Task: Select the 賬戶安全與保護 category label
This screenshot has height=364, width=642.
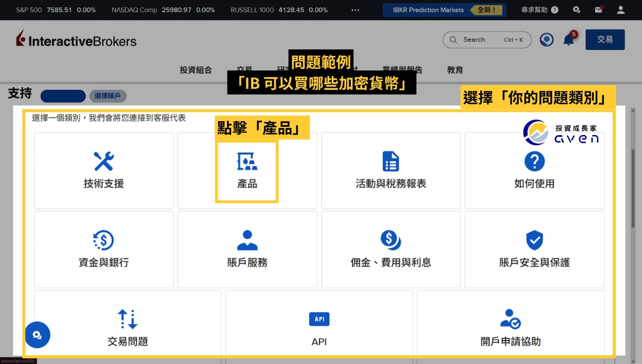Action: click(x=534, y=262)
